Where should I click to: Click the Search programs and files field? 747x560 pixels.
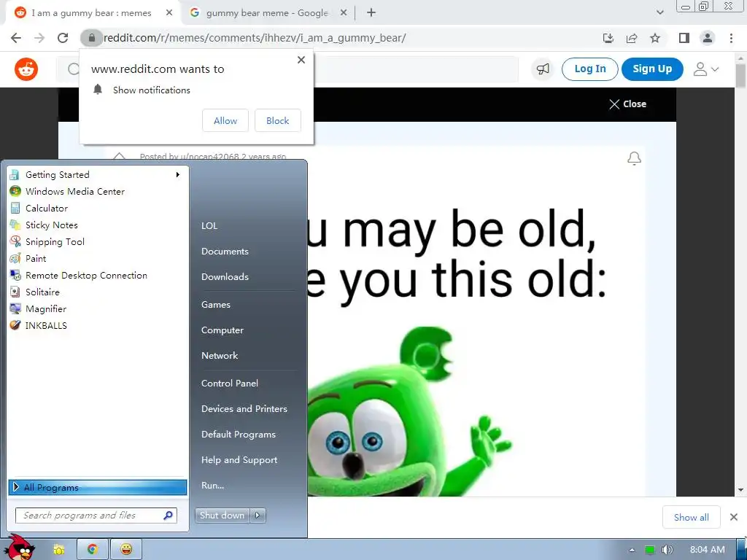[x=96, y=516]
